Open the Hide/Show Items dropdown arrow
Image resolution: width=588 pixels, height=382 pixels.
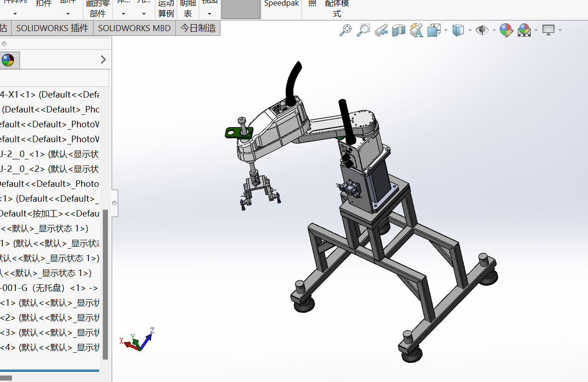[494, 31]
